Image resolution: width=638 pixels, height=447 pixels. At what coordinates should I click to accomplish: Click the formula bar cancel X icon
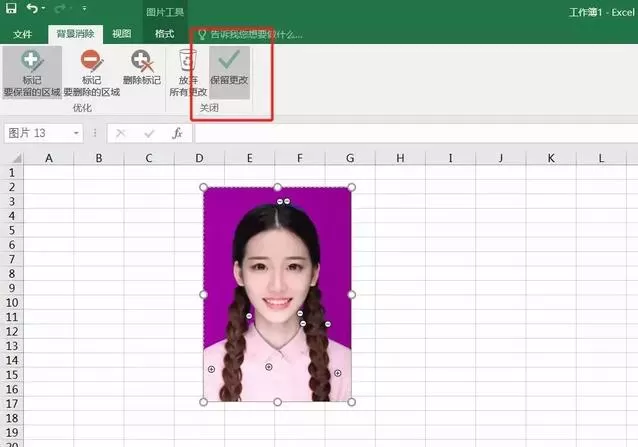(120, 133)
